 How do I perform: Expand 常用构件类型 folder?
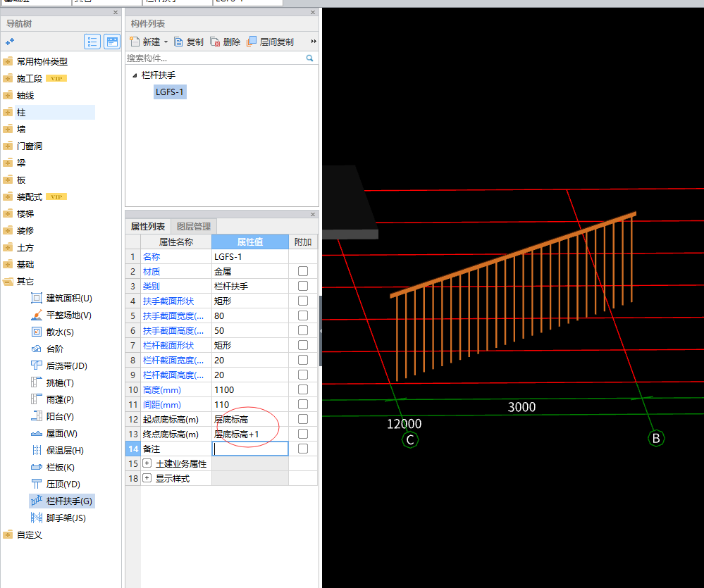tap(8, 61)
